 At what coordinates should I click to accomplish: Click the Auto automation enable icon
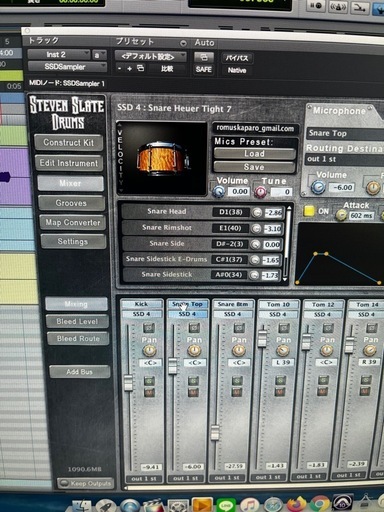pos(204,57)
